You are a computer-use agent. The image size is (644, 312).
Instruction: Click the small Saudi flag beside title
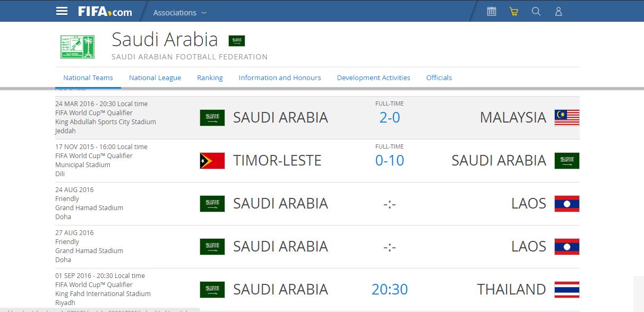click(237, 41)
